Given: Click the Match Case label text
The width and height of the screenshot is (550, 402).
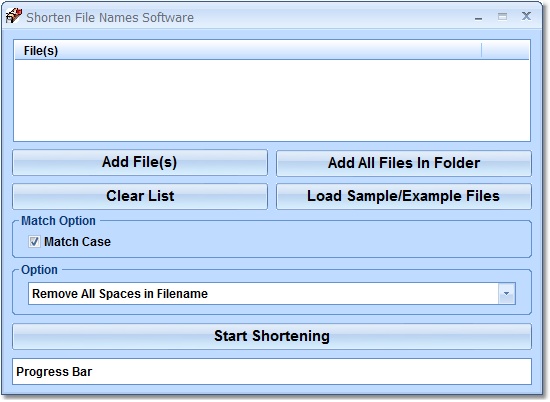Looking at the screenshot, I should 78,242.
